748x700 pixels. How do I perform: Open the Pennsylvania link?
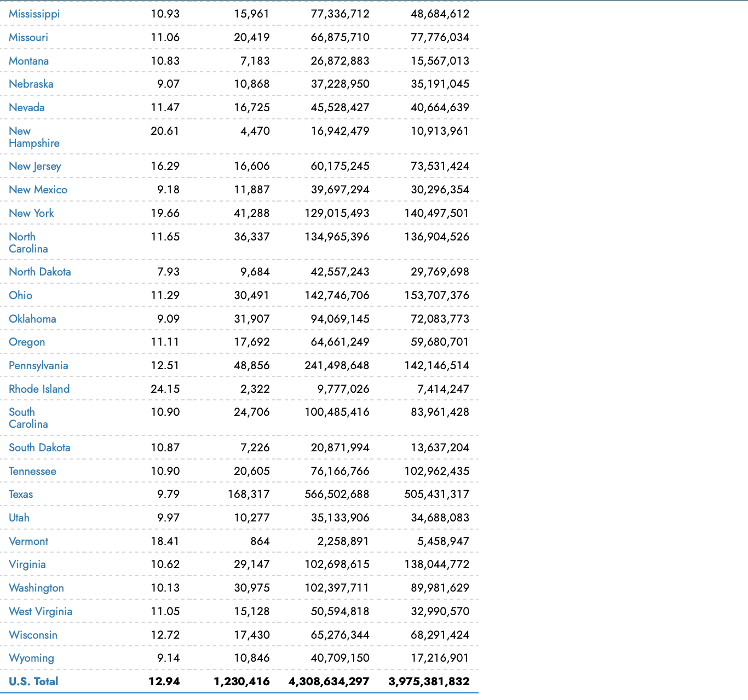click(x=38, y=365)
